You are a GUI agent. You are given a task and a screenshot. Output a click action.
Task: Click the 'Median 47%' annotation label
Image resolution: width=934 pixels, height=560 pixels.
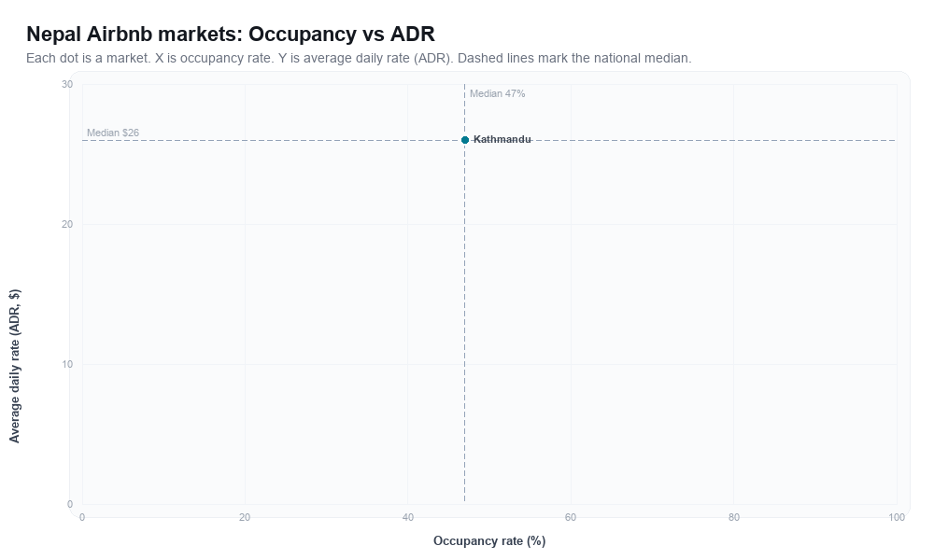[498, 93]
